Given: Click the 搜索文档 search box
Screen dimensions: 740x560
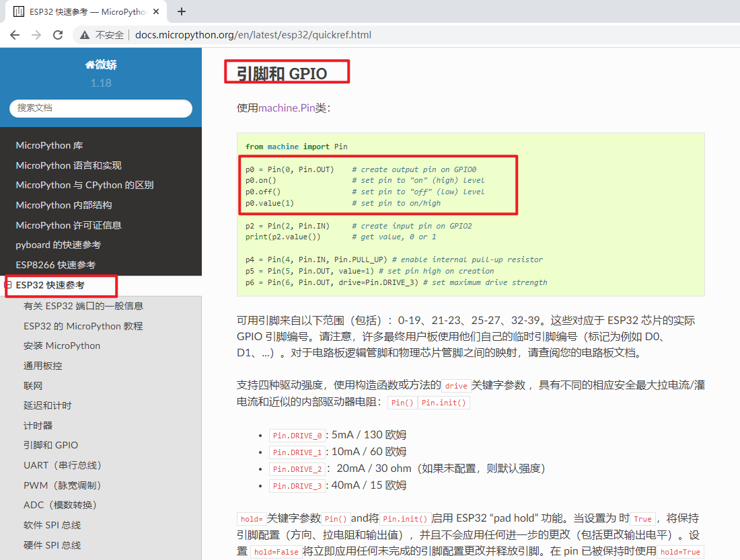Looking at the screenshot, I should tap(101, 108).
